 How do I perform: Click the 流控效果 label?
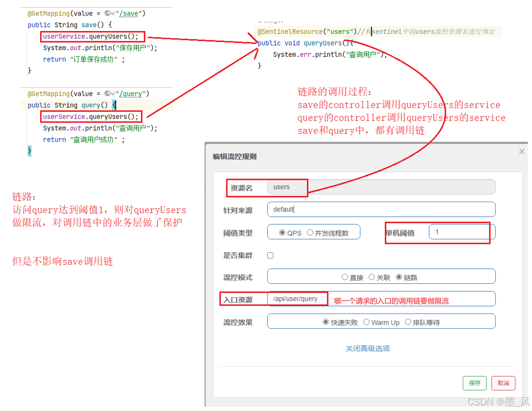coord(238,323)
